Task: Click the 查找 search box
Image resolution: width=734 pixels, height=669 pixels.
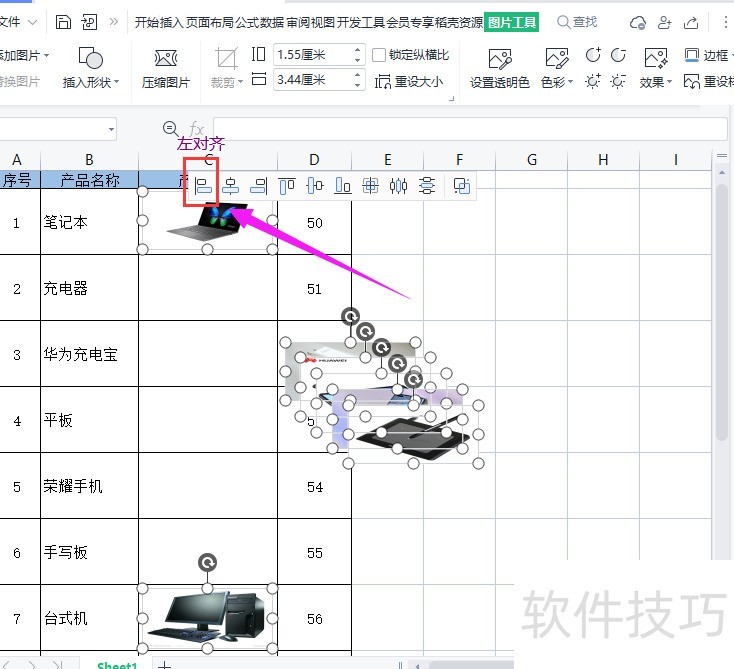Action: [584, 22]
